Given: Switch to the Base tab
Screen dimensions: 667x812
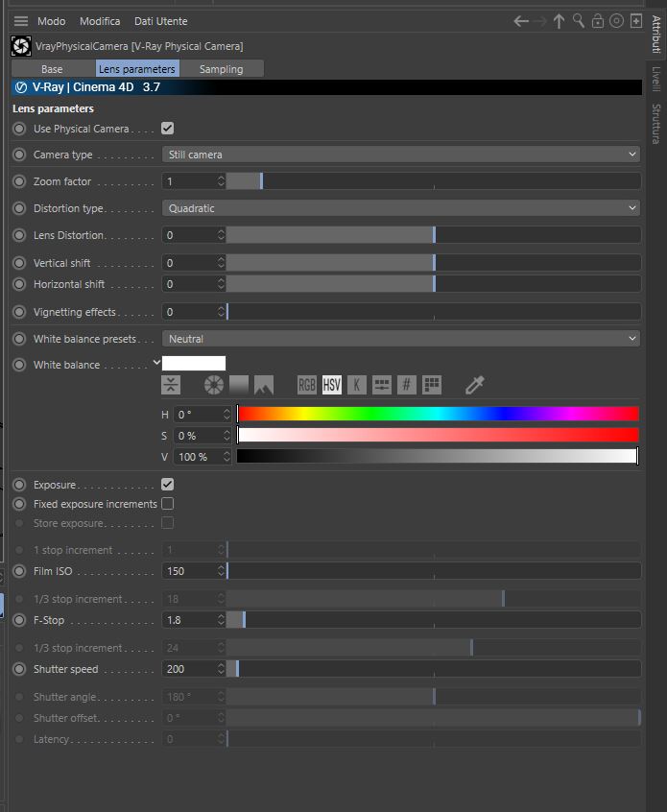Looking at the screenshot, I should tap(52, 69).
